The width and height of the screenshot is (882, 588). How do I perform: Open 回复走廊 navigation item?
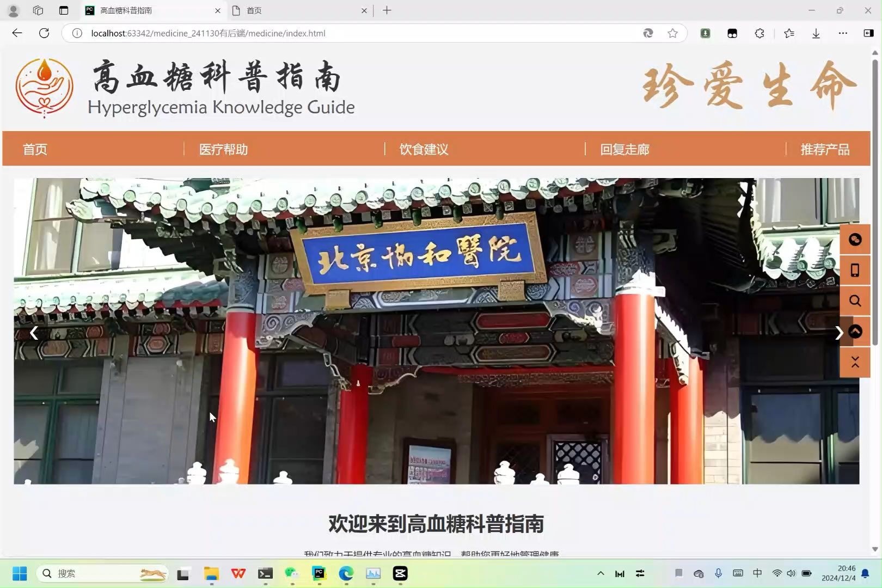[624, 149]
